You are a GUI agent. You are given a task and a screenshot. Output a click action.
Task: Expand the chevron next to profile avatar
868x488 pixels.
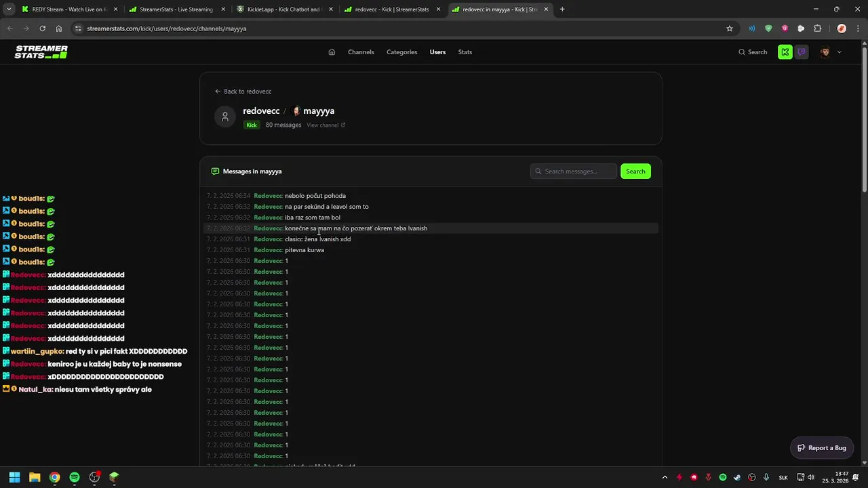pyautogui.click(x=840, y=52)
